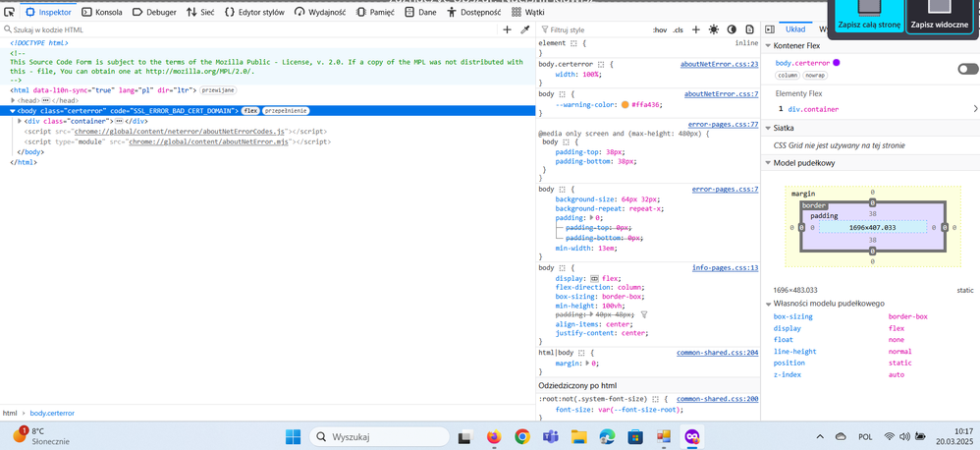
Task: Open the Dane storage tab
Action: (x=419, y=12)
